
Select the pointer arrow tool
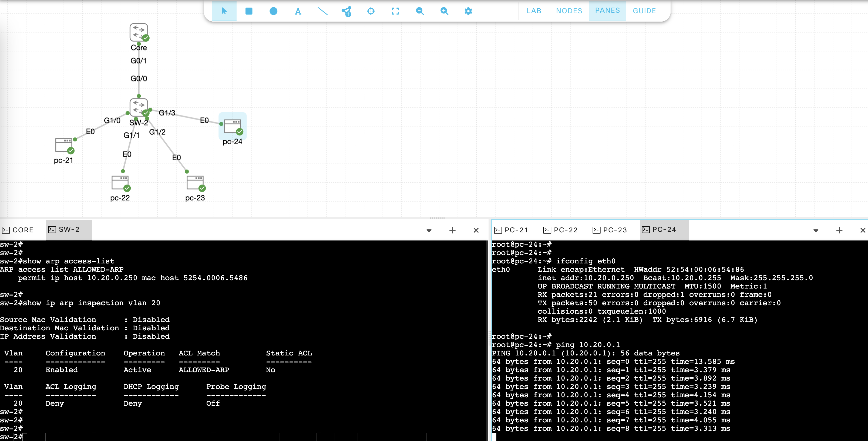[224, 11]
